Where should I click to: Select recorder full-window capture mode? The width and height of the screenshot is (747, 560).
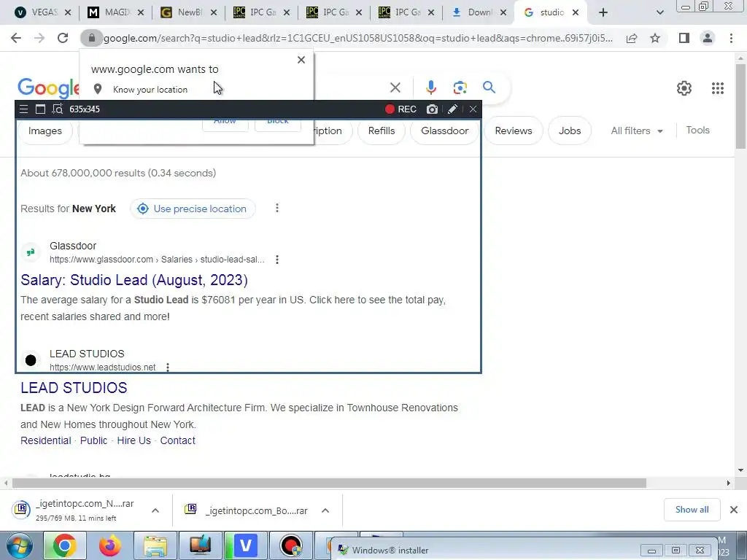[x=41, y=109]
